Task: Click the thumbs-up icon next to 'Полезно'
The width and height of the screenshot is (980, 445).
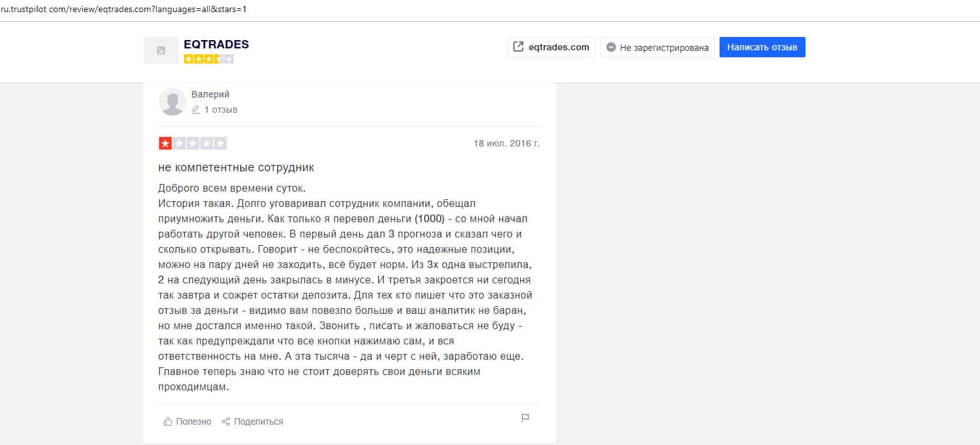Action: (x=168, y=421)
